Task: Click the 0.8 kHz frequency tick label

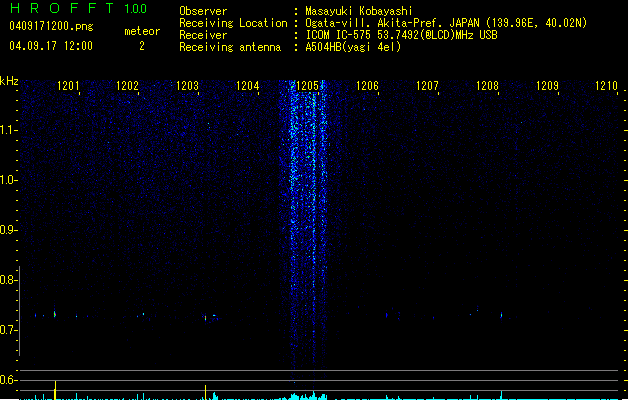Action: tap(8, 280)
